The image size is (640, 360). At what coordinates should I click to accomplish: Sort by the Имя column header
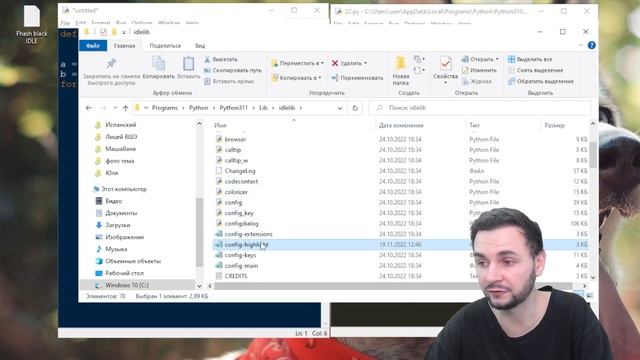(x=220, y=125)
